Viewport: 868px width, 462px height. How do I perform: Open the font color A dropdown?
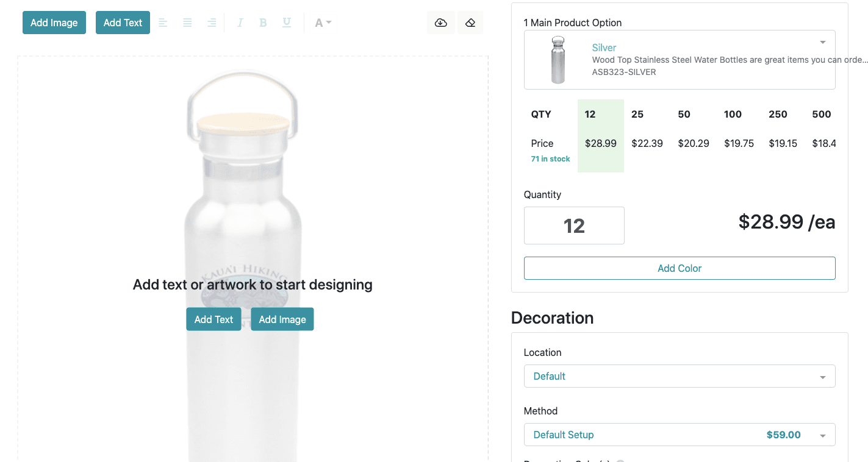pyautogui.click(x=323, y=23)
